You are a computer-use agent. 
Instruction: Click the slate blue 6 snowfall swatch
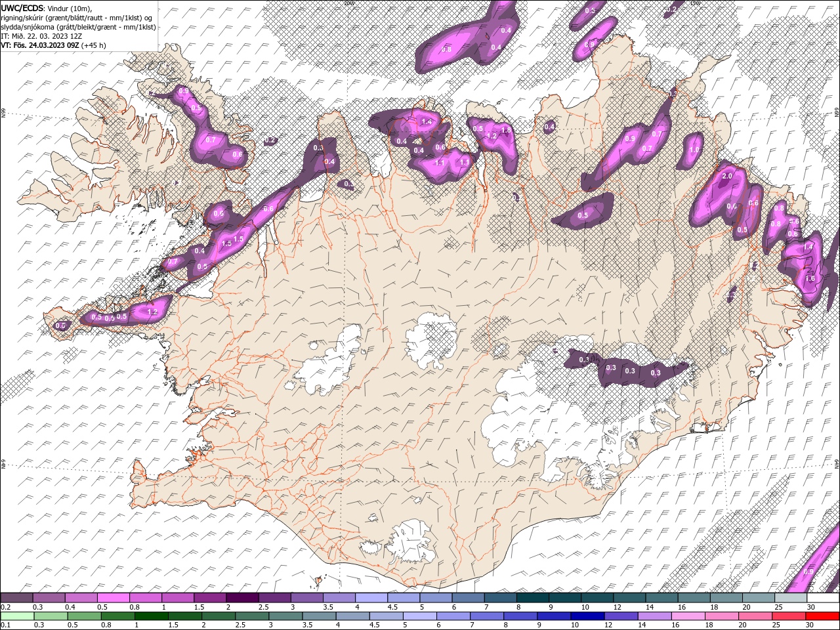click(x=468, y=598)
